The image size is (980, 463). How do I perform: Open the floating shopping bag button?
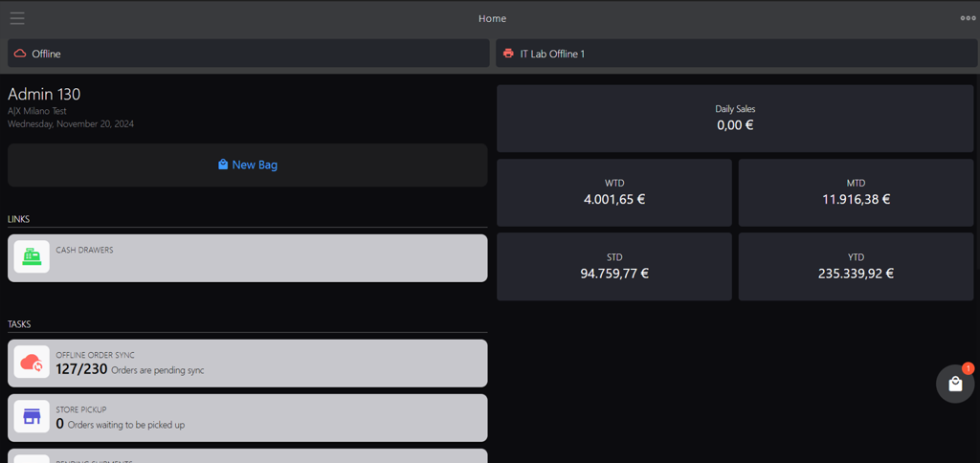pos(955,384)
